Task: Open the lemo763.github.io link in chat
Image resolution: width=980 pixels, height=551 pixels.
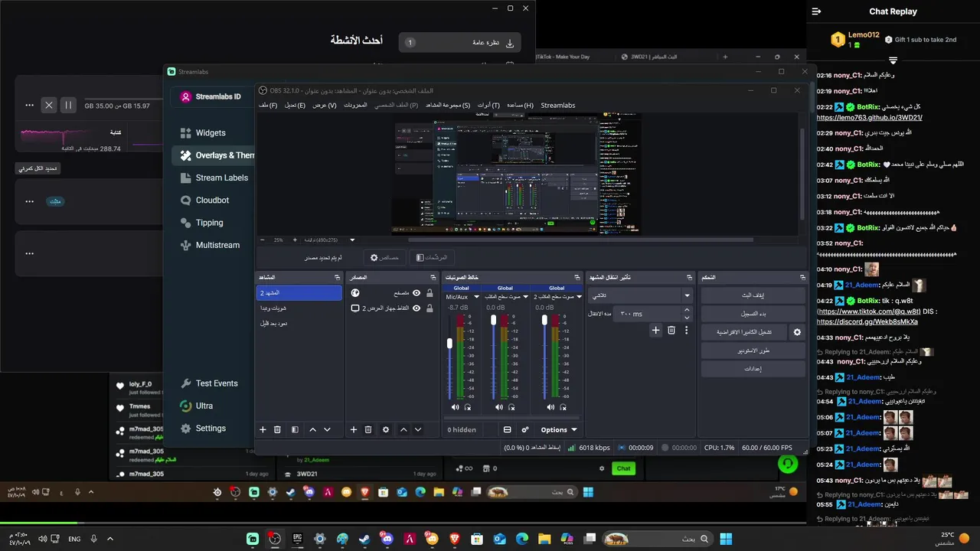Action: 869,118
